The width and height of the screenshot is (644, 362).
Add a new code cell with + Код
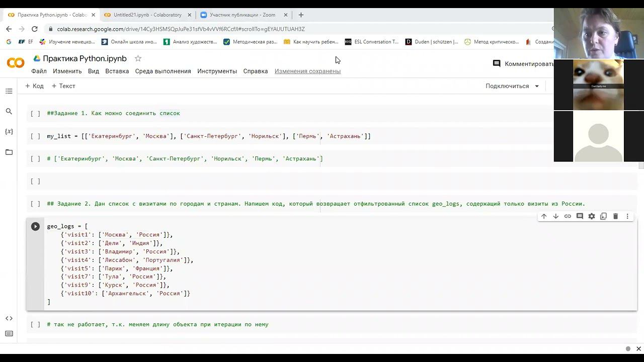pos(34,86)
